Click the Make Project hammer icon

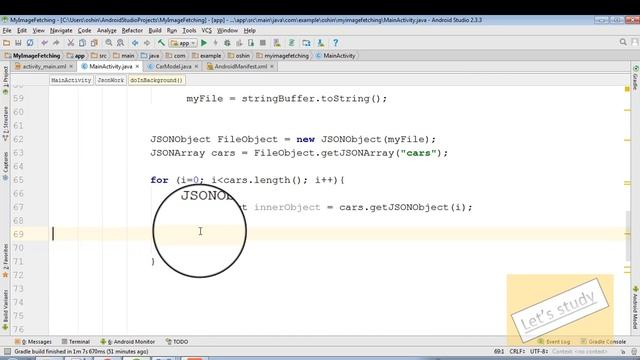pyautogui.click(x=161, y=43)
